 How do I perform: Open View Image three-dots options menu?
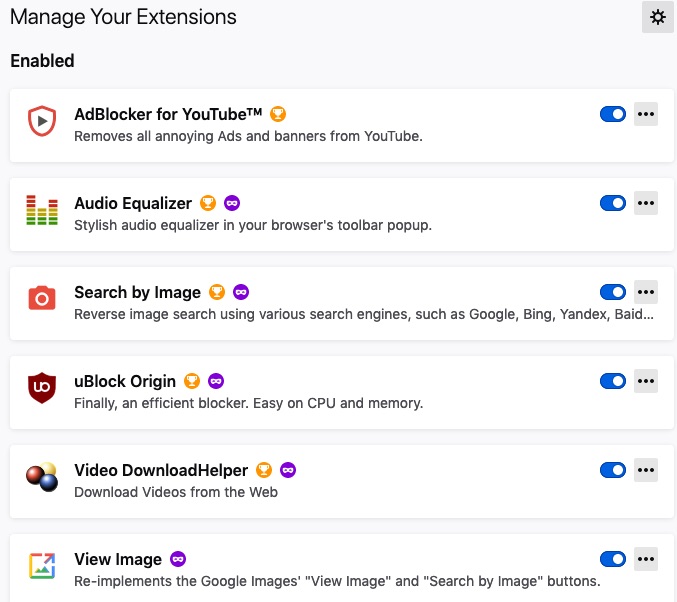pyautogui.click(x=646, y=559)
